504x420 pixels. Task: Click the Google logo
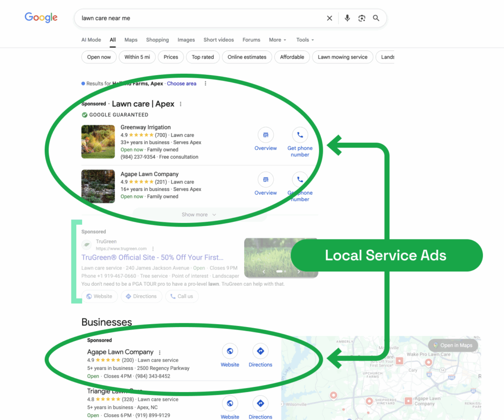click(41, 17)
